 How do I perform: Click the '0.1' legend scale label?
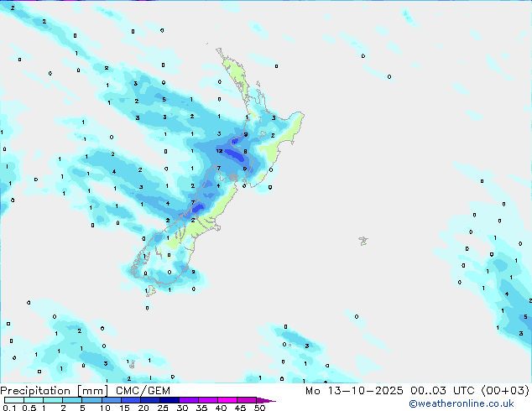click(x=9, y=408)
